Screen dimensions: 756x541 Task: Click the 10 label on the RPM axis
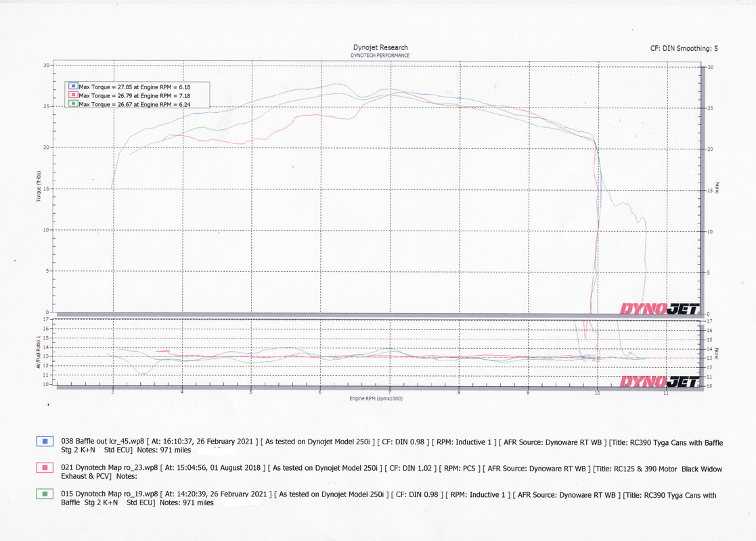(x=598, y=393)
